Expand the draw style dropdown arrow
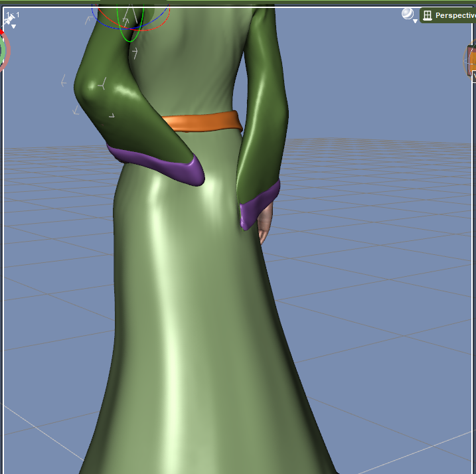 coord(416,21)
